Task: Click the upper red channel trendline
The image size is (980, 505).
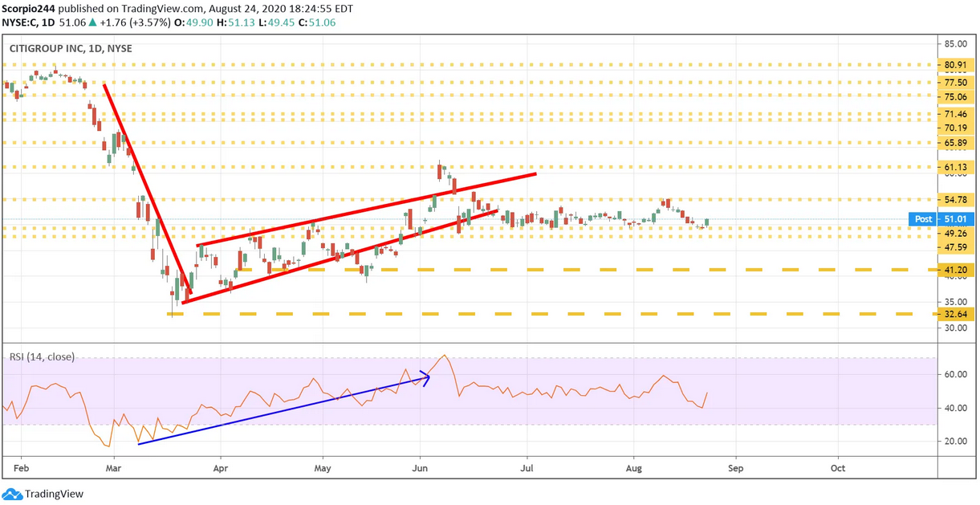Action: click(366, 209)
